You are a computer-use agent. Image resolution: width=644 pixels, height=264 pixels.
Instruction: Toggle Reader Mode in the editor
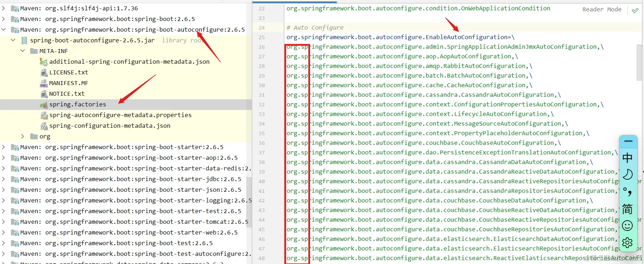pyautogui.click(x=602, y=10)
